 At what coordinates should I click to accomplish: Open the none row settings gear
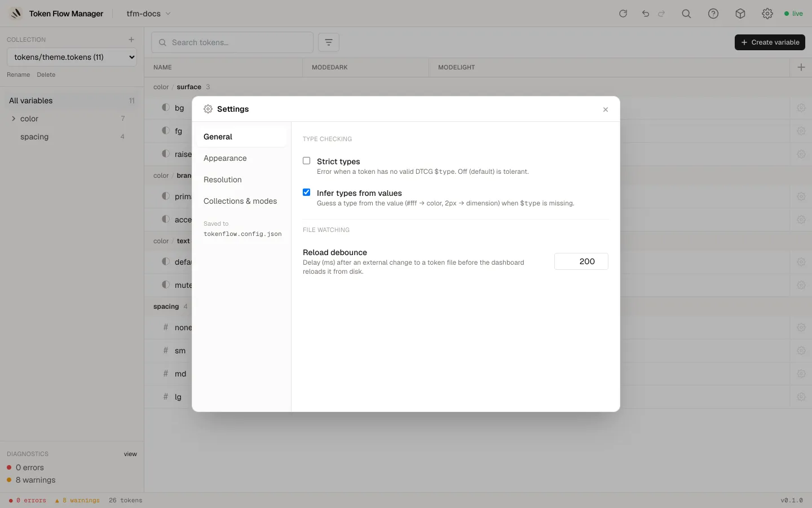[801, 327]
